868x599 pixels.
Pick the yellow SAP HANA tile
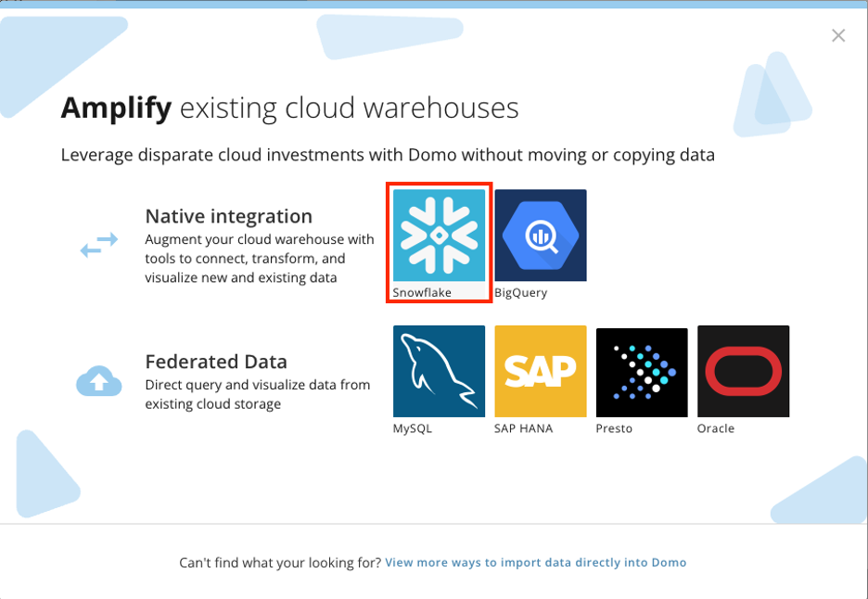541,371
